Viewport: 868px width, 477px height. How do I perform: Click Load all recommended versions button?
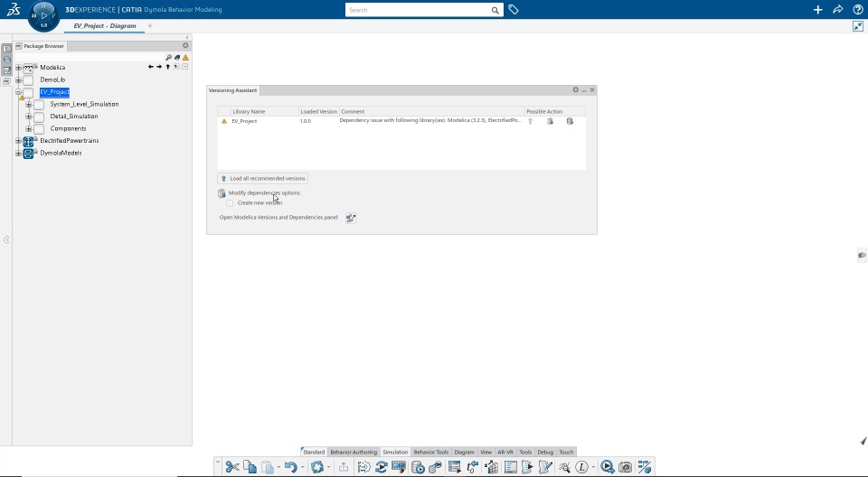coord(263,178)
